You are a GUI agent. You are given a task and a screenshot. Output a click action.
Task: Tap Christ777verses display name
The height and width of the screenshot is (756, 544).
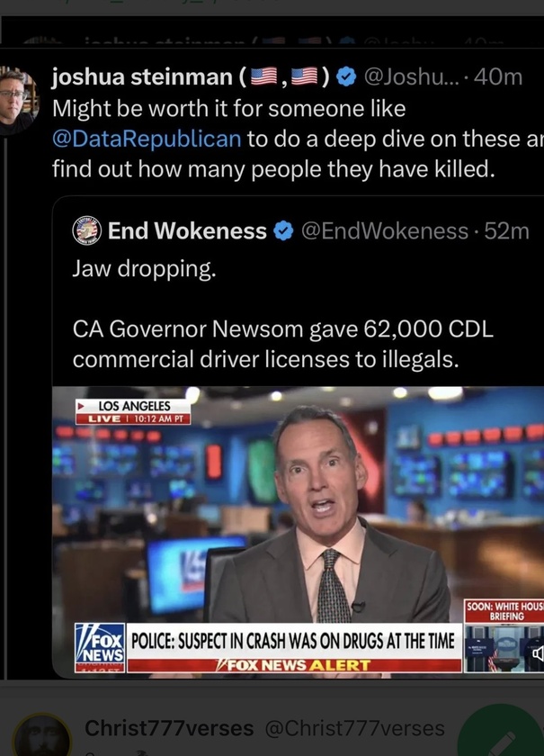pyautogui.click(x=169, y=728)
